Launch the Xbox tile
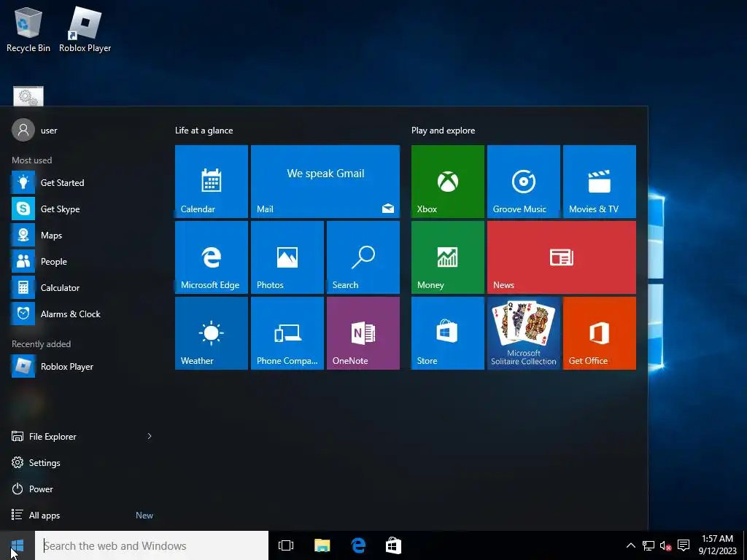The height and width of the screenshot is (560, 747). (447, 182)
